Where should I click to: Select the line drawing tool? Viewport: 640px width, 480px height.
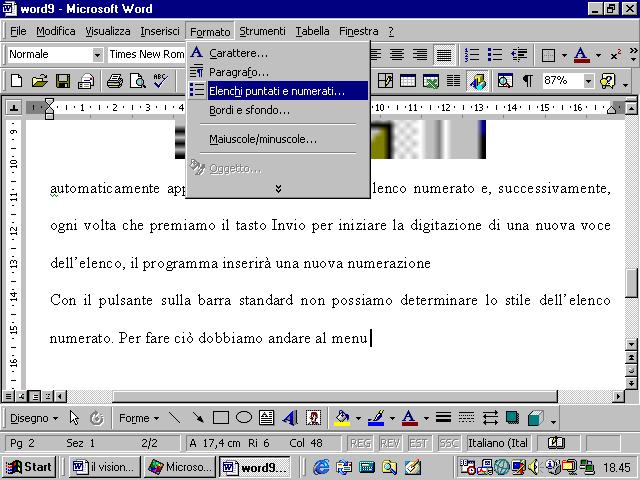tap(175, 418)
